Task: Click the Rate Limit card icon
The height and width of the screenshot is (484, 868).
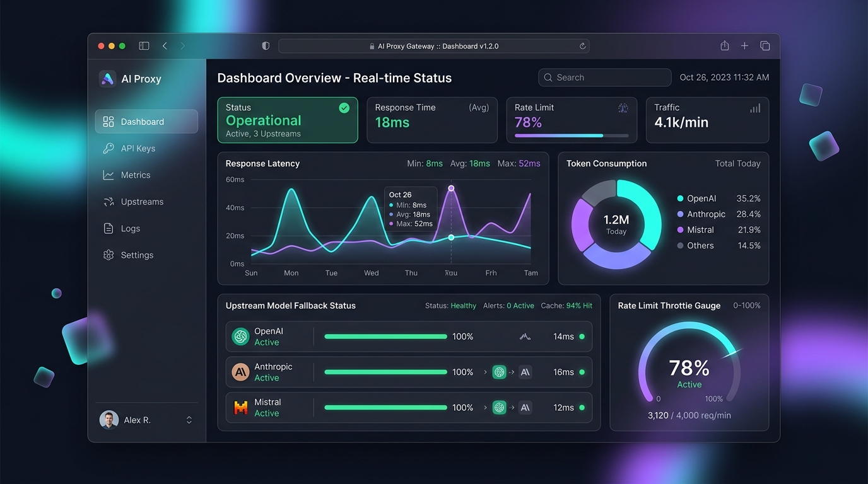Action: (x=623, y=108)
